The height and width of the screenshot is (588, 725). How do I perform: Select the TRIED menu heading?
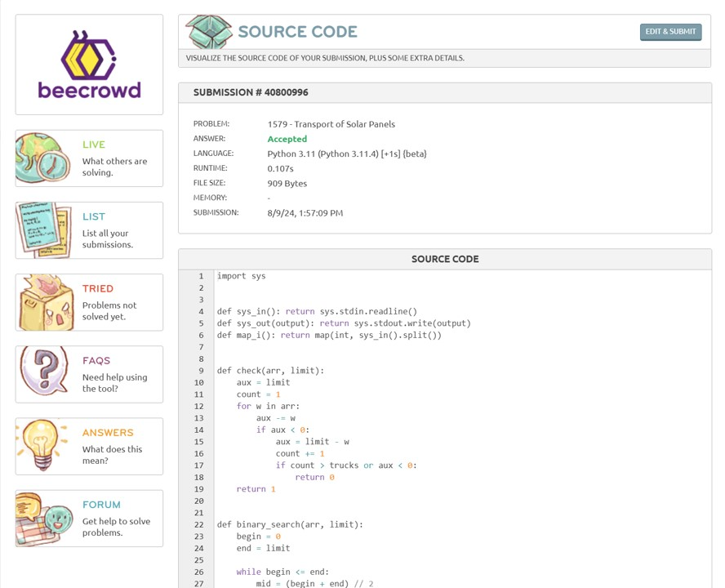click(x=98, y=288)
